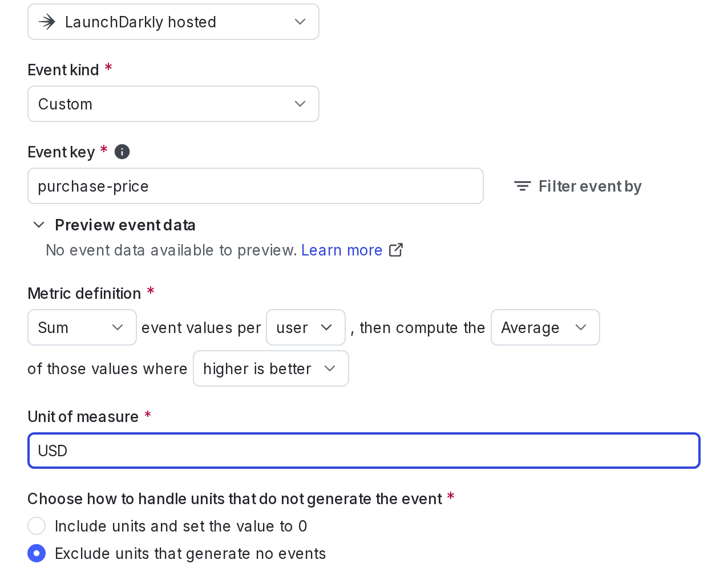Click the chevron icon in LaunchDarkly hosted field
The image size is (728, 576).
tap(300, 22)
